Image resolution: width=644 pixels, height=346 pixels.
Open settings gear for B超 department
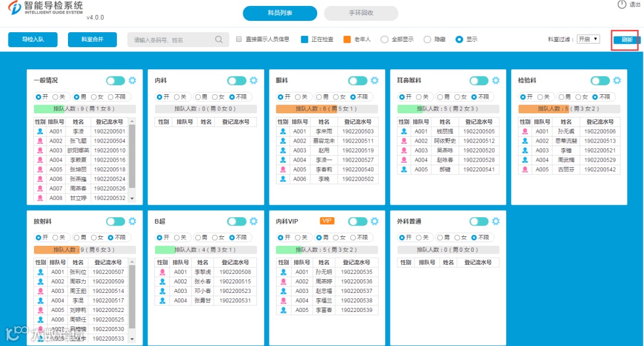point(253,221)
